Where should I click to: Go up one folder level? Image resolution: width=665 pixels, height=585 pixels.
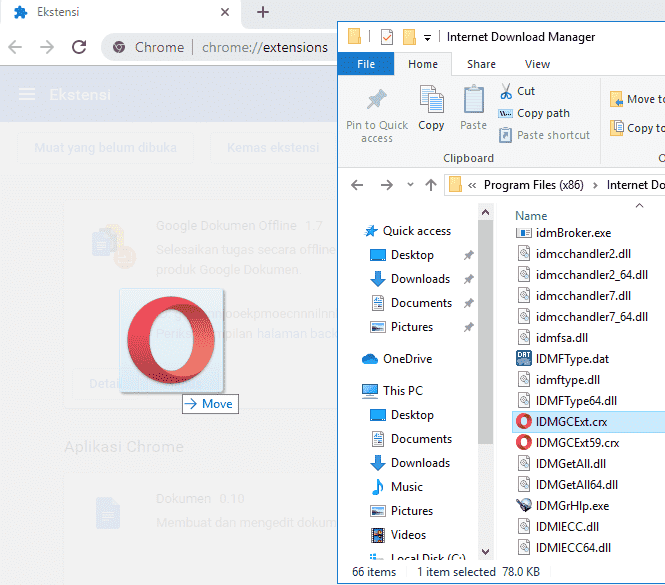[431, 185]
